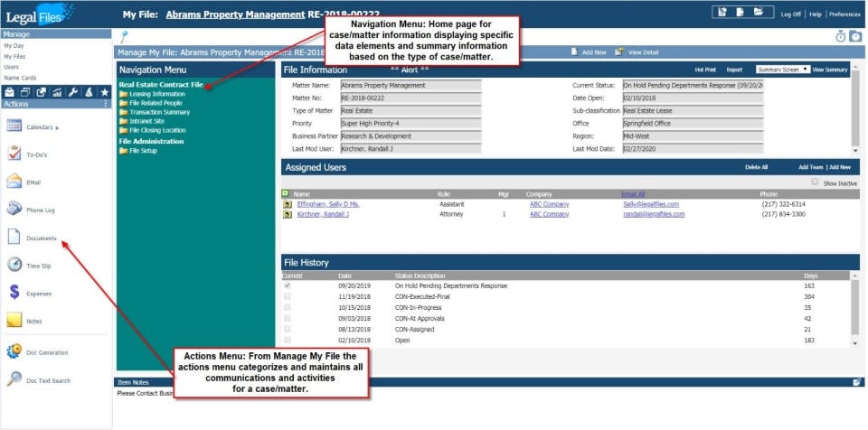
Task: Open the Time Slip clock icon
Action: (x=14, y=265)
